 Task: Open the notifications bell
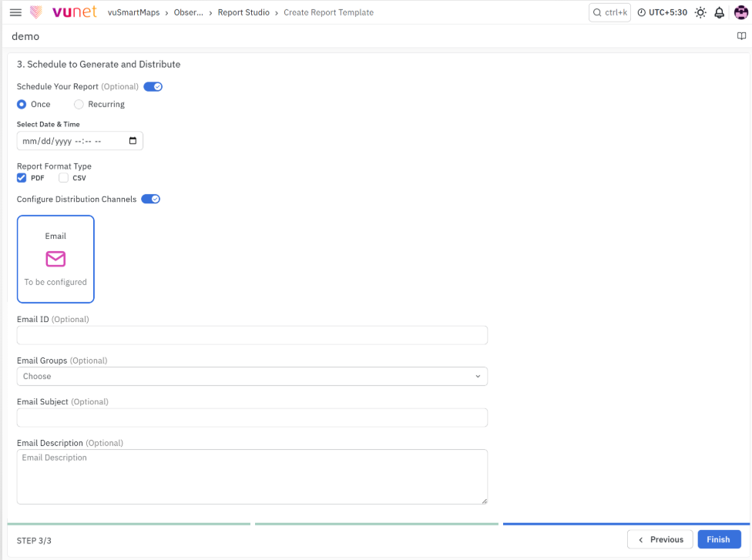coord(719,12)
